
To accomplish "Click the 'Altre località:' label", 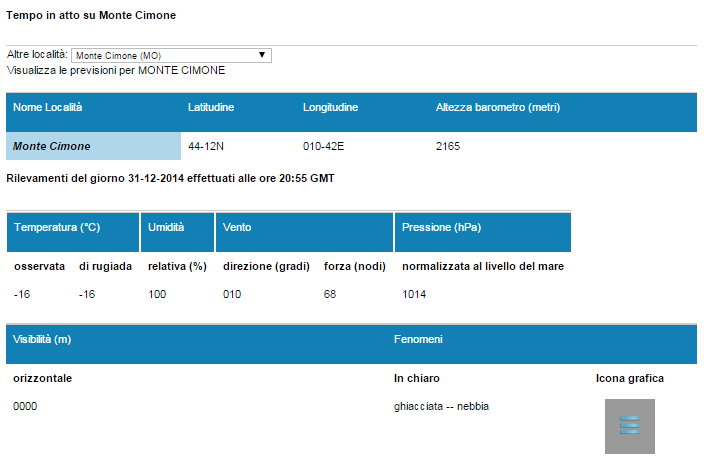I will pyautogui.click(x=37, y=55).
